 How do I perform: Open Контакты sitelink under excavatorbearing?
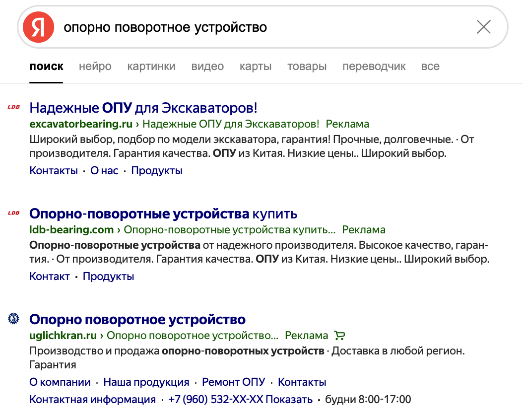pos(54,170)
